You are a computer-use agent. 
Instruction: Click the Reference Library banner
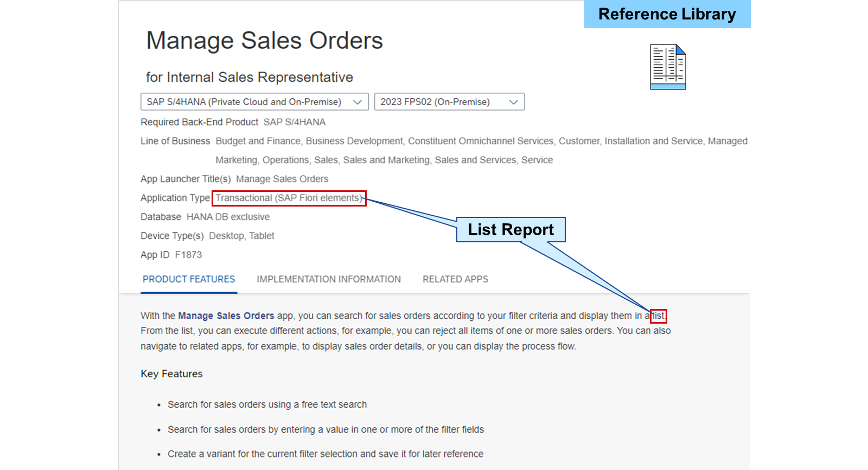(x=667, y=14)
